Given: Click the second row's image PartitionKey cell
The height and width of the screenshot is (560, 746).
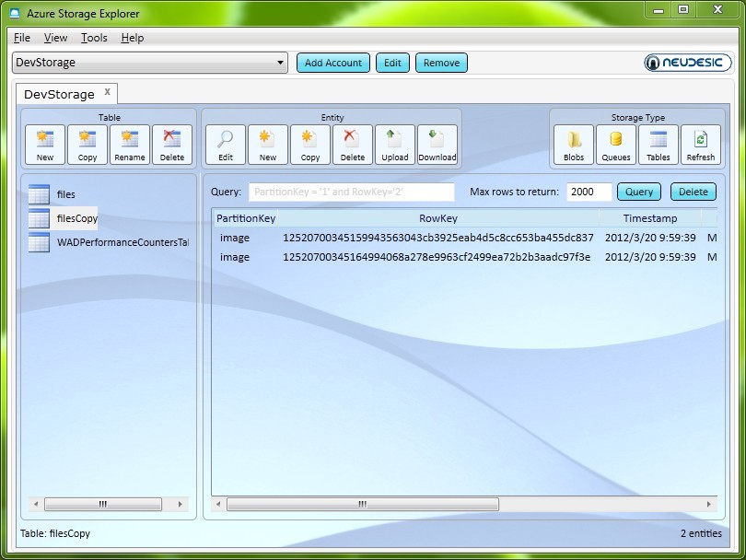Looking at the screenshot, I should click(235, 257).
